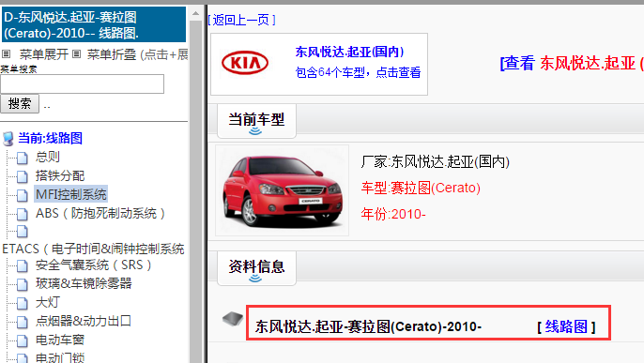Click the page icon beside 安全气囊系统
This screenshot has width=644, height=363.
[x=23, y=265]
